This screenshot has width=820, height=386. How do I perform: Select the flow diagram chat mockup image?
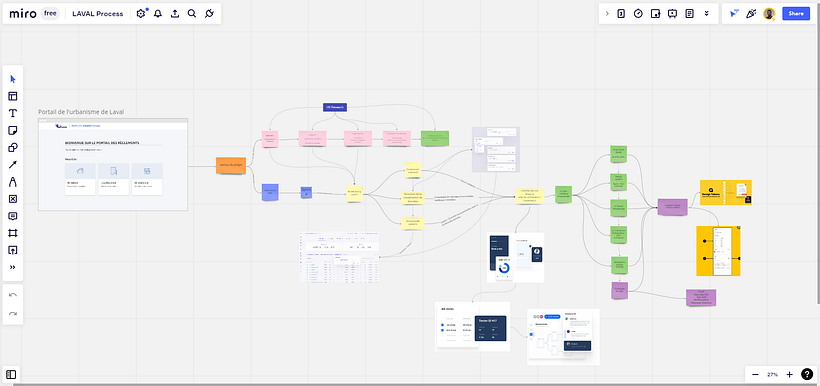point(563,336)
